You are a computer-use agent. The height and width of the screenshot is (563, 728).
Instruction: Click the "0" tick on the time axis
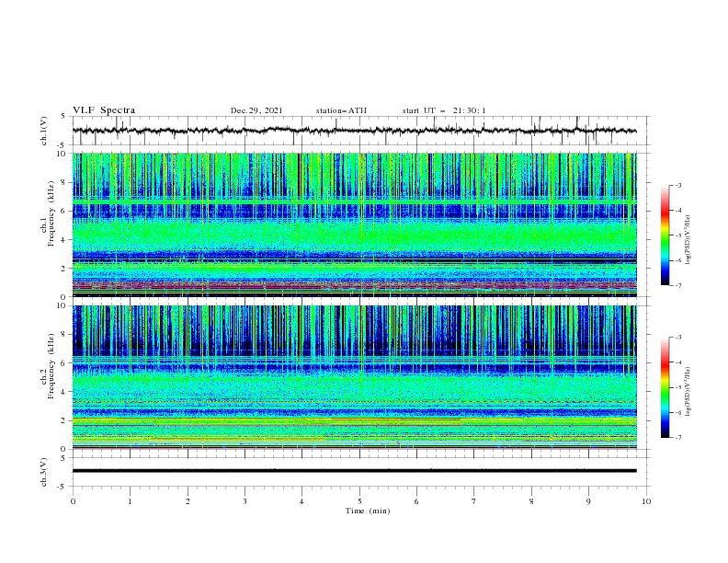[73, 501]
